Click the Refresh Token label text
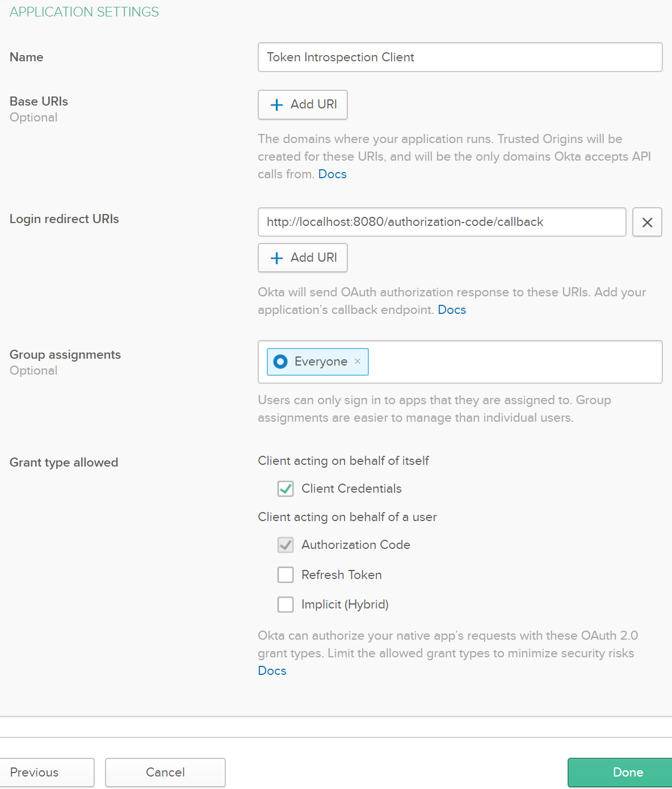This screenshot has height=789, width=672. click(341, 575)
